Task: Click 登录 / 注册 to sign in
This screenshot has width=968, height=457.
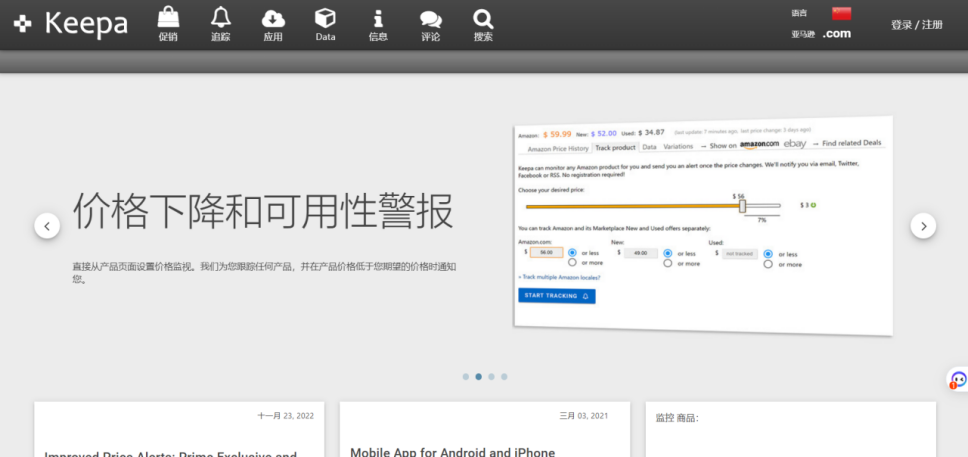Action: coord(916,25)
